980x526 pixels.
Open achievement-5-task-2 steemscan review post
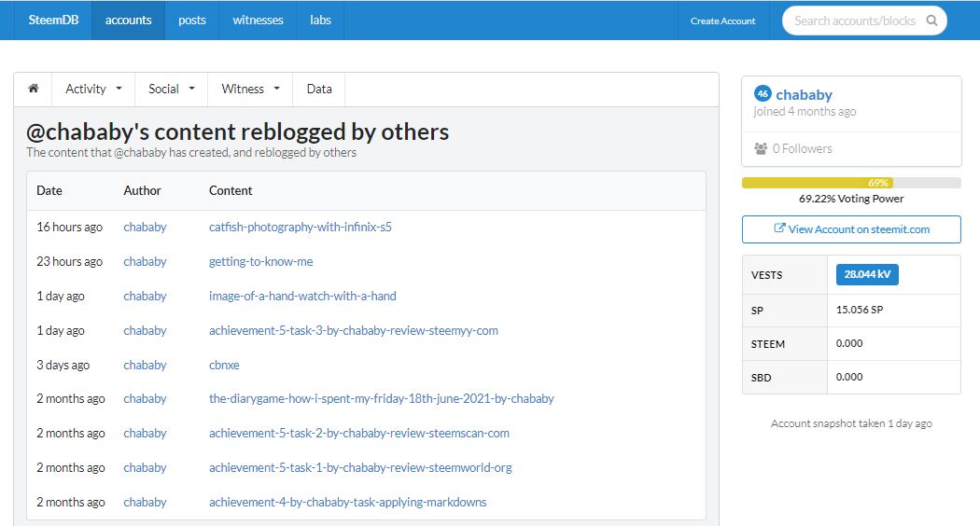(x=358, y=433)
